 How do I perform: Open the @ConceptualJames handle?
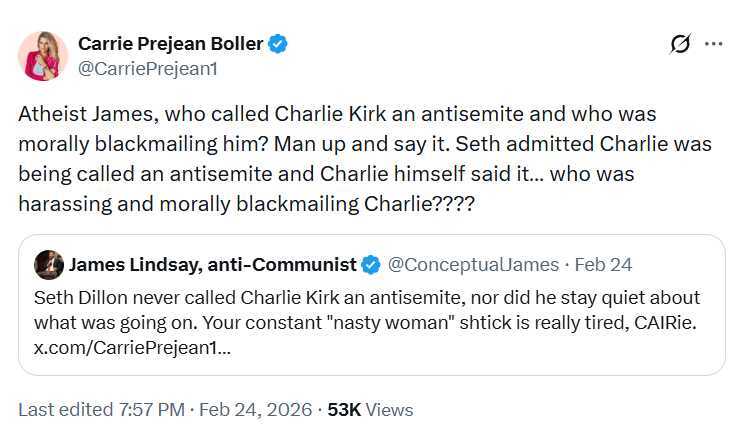tap(474, 265)
